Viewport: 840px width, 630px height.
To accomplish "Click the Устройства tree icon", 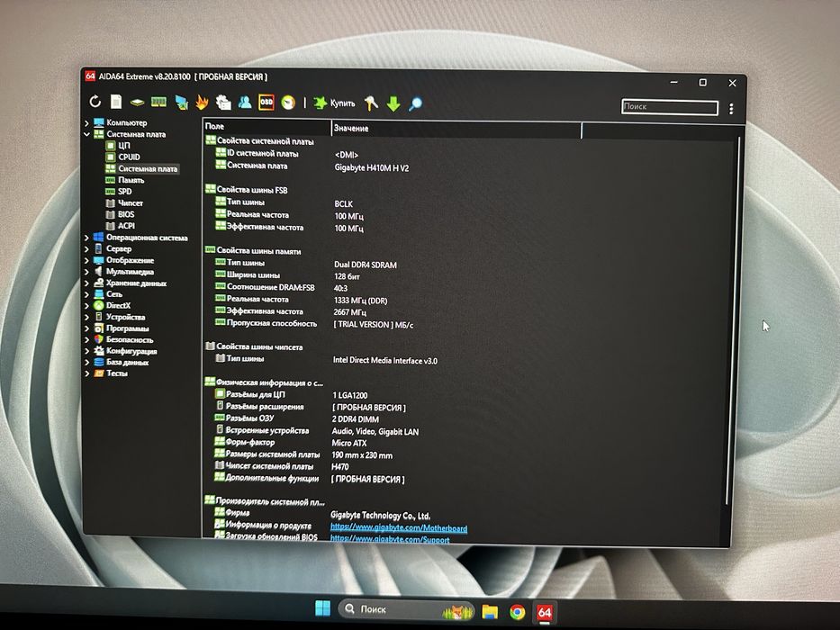I will click(x=98, y=317).
